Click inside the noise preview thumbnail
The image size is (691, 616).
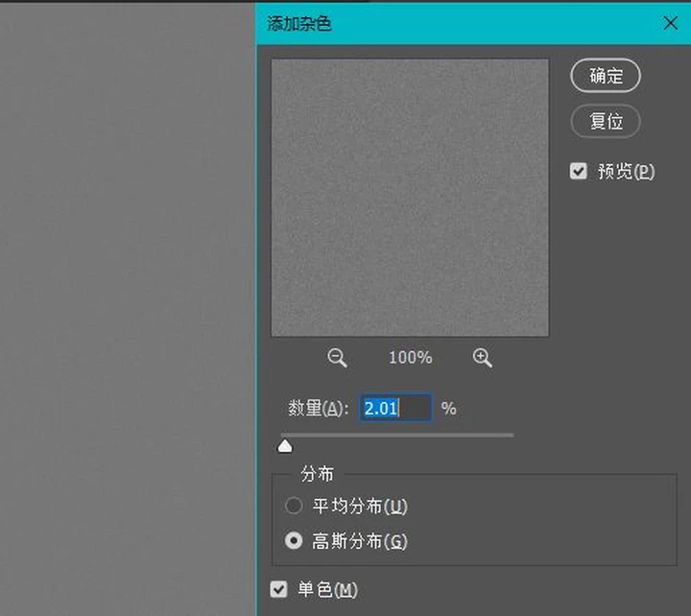[410, 198]
